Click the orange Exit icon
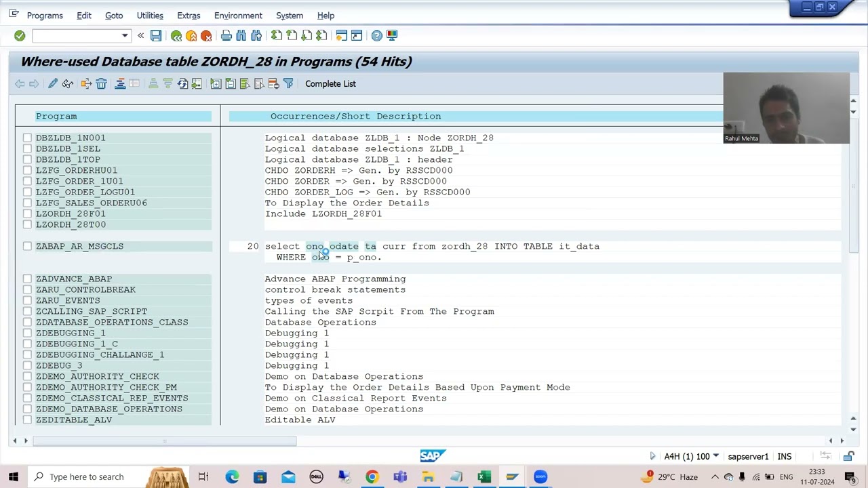The height and width of the screenshot is (488, 868). (191, 35)
